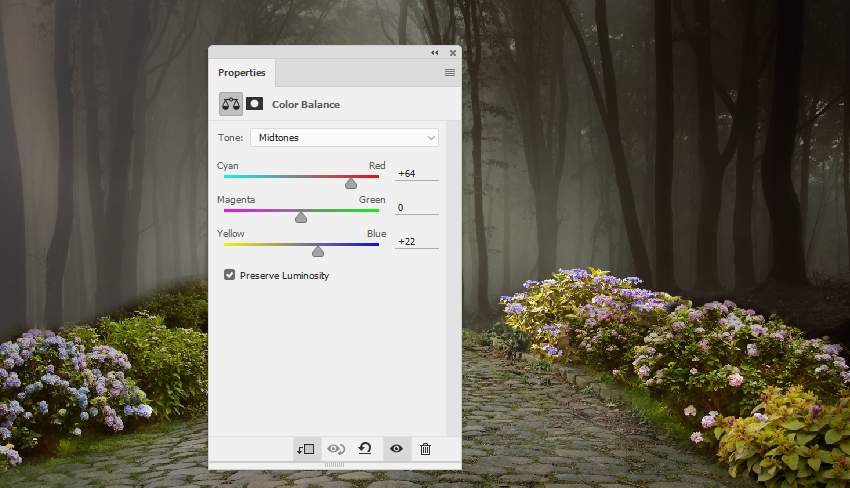Click the Green label

coord(372,200)
